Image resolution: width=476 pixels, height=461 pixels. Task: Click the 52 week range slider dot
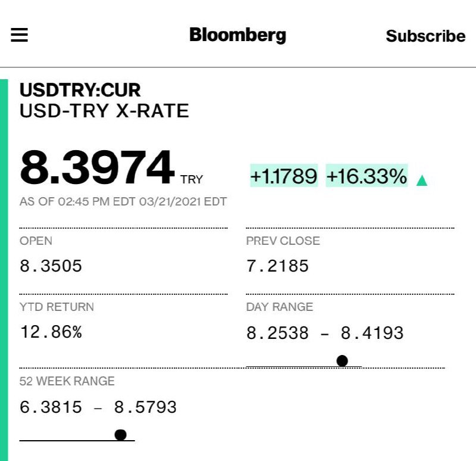coord(121,435)
